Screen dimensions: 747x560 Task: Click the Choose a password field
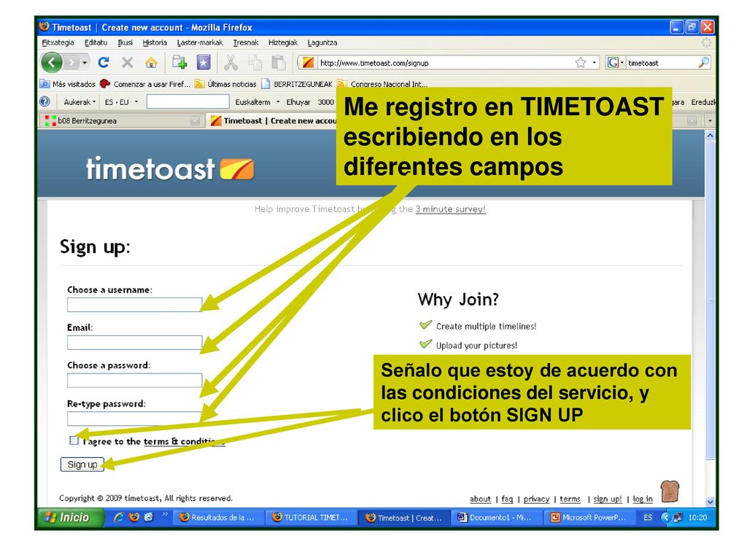(x=135, y=381)
